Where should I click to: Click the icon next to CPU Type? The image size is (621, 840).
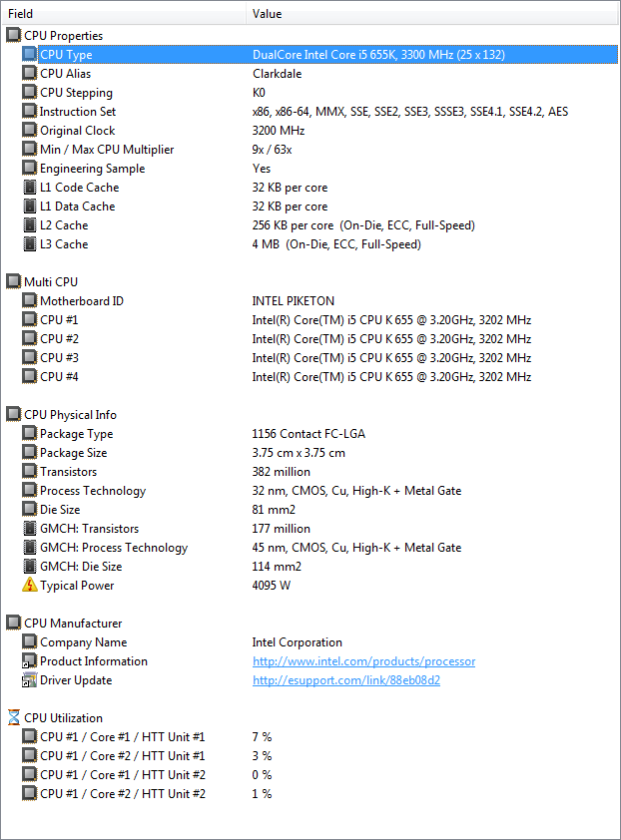pos(30,54)
